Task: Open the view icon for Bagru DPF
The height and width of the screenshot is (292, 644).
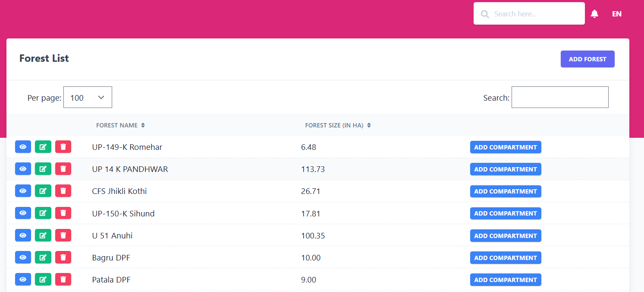Action: [x=23, y=257]
